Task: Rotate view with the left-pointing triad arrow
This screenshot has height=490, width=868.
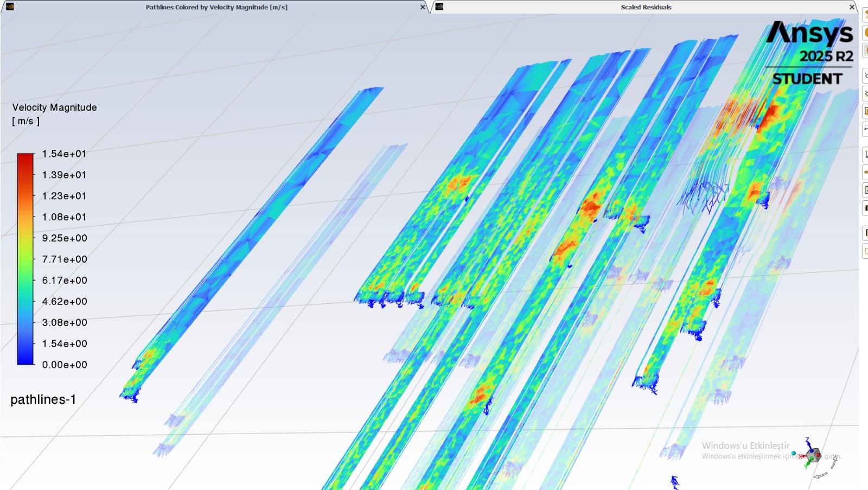Action: click(820, 475)
